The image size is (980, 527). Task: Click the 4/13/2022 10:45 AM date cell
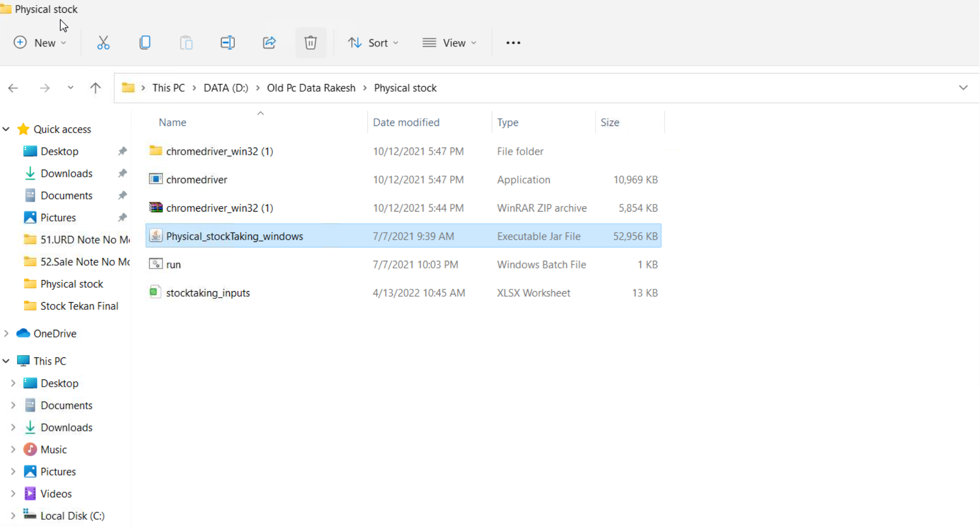[x=419, y=293]
